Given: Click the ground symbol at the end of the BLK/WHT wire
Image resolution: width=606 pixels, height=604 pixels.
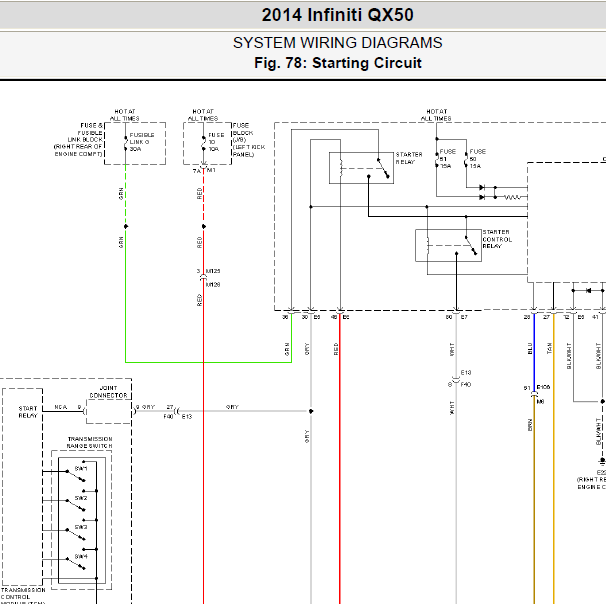Looking at the screenshot, I should 603,461.
